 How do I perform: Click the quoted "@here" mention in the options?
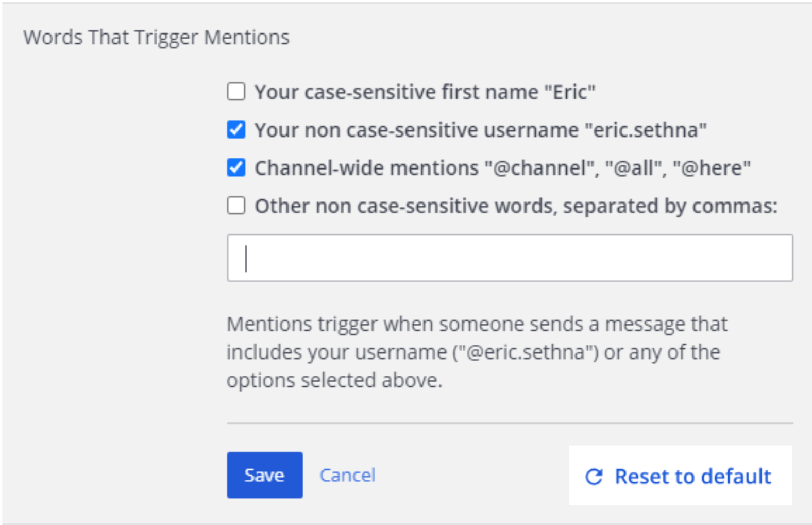[712, 168]
